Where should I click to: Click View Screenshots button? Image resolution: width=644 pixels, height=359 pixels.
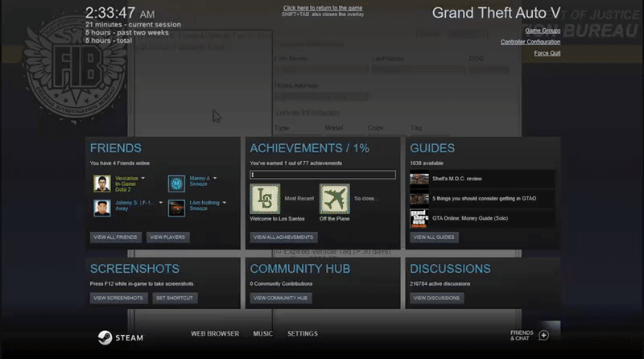click(118, 298)
